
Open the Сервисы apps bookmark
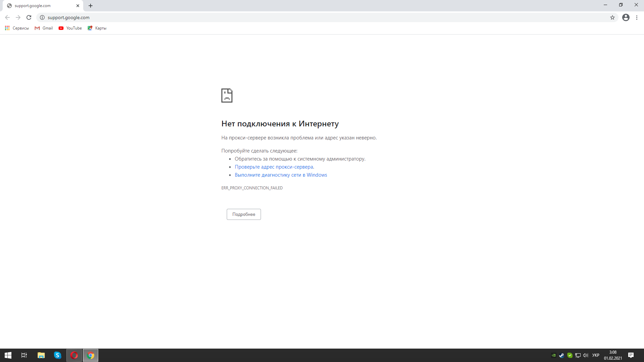[17, 28]
